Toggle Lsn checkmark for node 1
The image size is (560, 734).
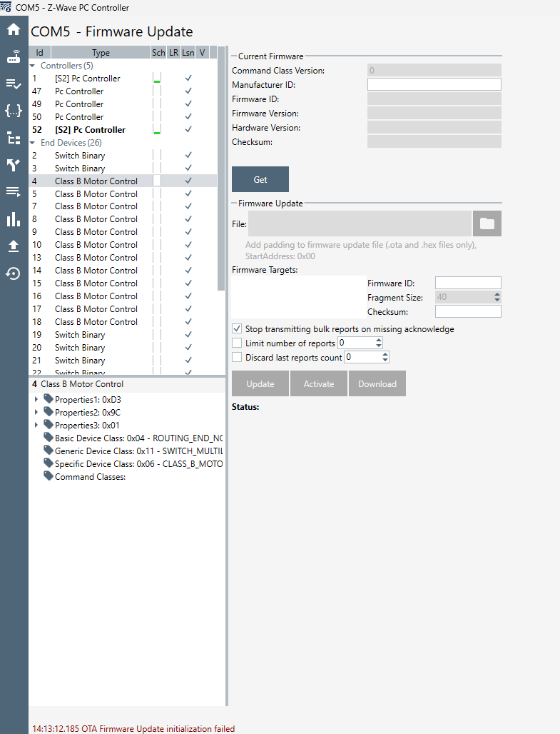tap(188, 78)
